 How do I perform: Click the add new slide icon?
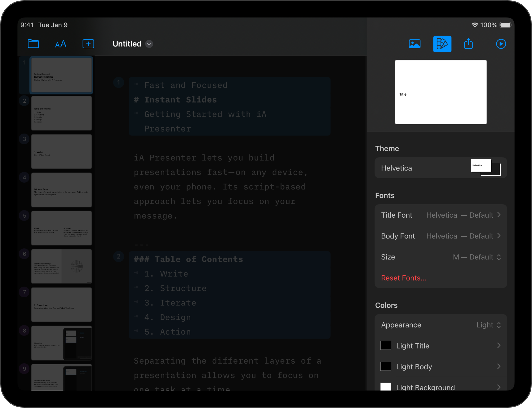tap(88, 44)
